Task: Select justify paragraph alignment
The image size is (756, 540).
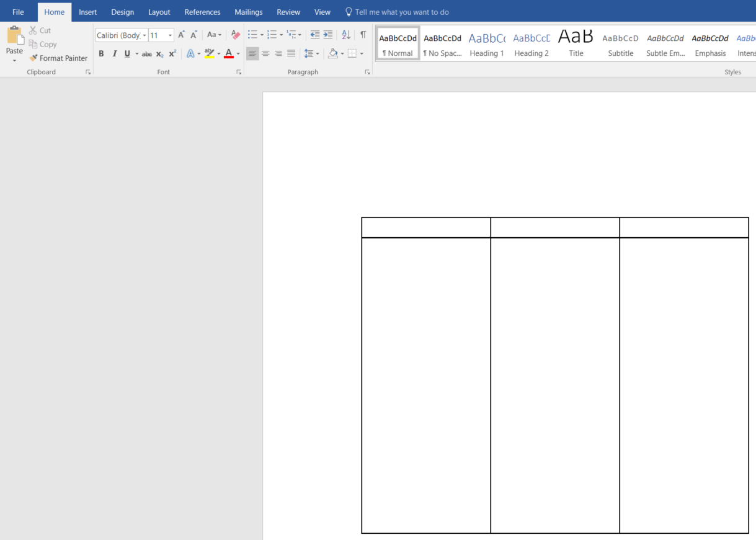Action: pos(291,54)
